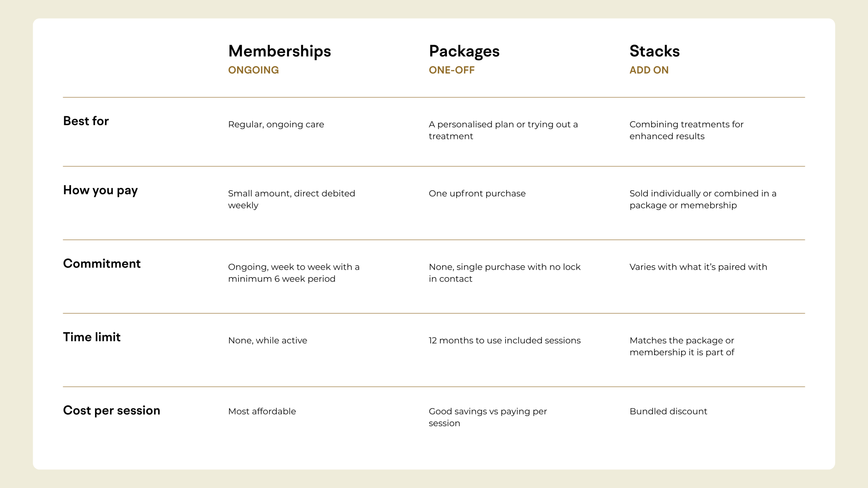Click the Stacks column heading
Viewport: 868px width, 488px height.
tap(654, 51)
